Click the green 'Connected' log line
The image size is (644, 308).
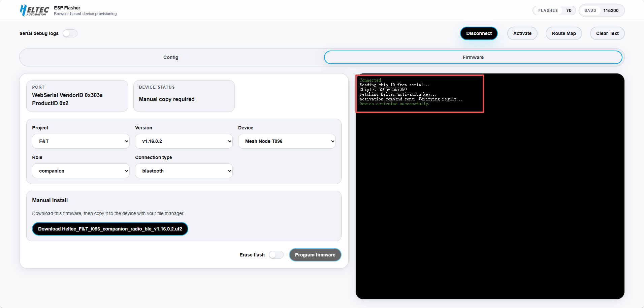pyautogui.click(x=370, y=80)
